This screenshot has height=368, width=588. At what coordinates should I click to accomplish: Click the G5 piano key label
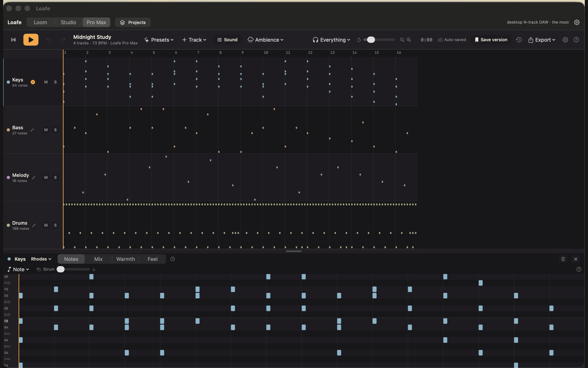pyautogui.click(x=6, y=276)
